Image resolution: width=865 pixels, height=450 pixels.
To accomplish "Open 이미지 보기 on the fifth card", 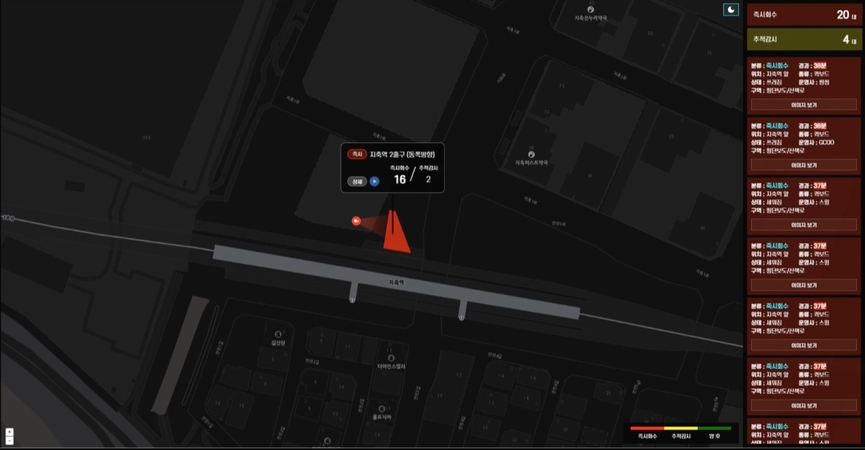I will click(x=803, y=345).
